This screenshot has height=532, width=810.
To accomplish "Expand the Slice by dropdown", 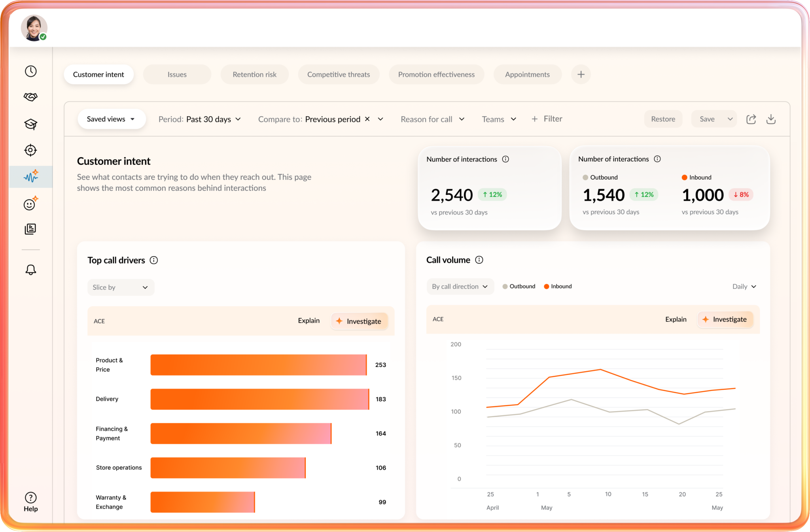I will coord(121,287).
